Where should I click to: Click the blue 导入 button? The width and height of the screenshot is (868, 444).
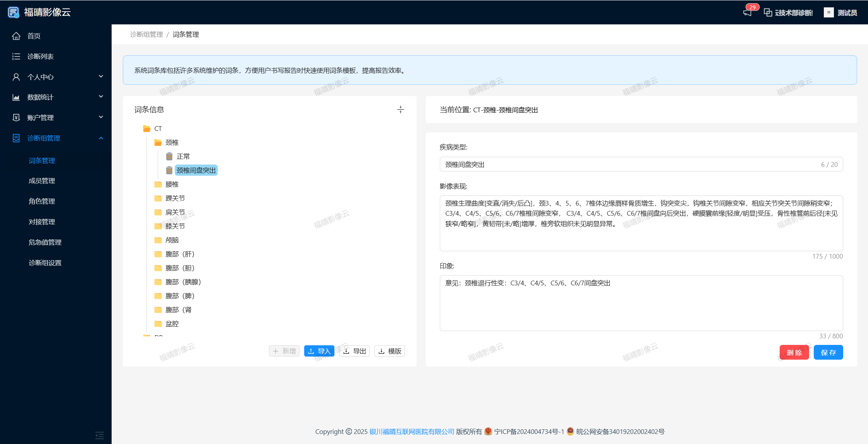(x=319, y=351)
